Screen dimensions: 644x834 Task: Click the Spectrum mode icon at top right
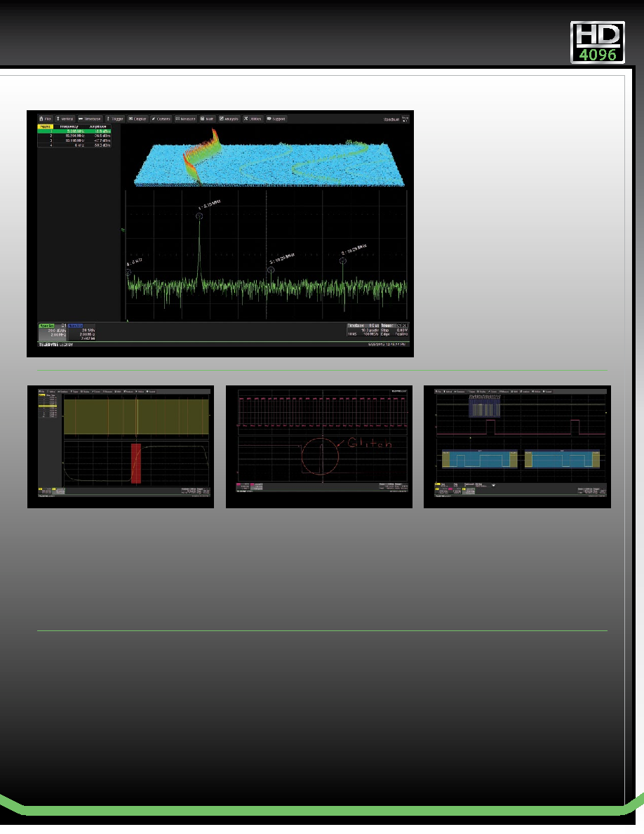[405, 119]
